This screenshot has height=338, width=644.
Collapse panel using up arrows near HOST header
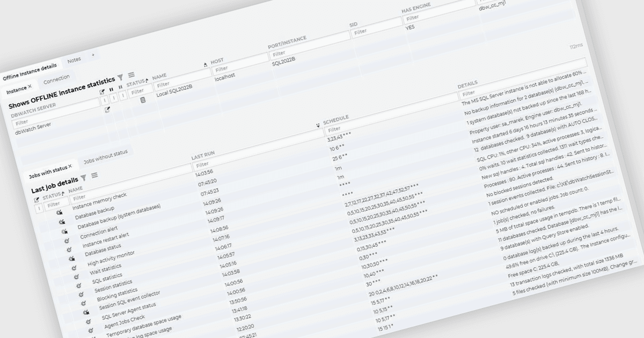point(206,65)
